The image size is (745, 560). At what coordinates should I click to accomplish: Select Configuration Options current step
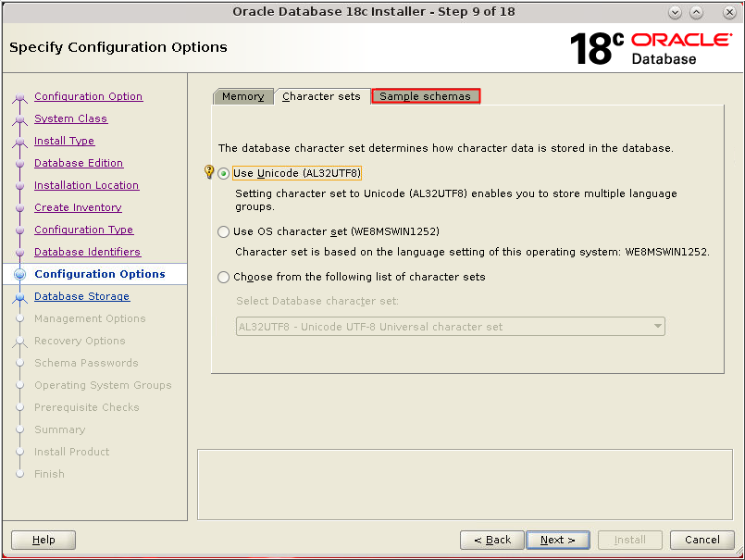tap(100, 274)
